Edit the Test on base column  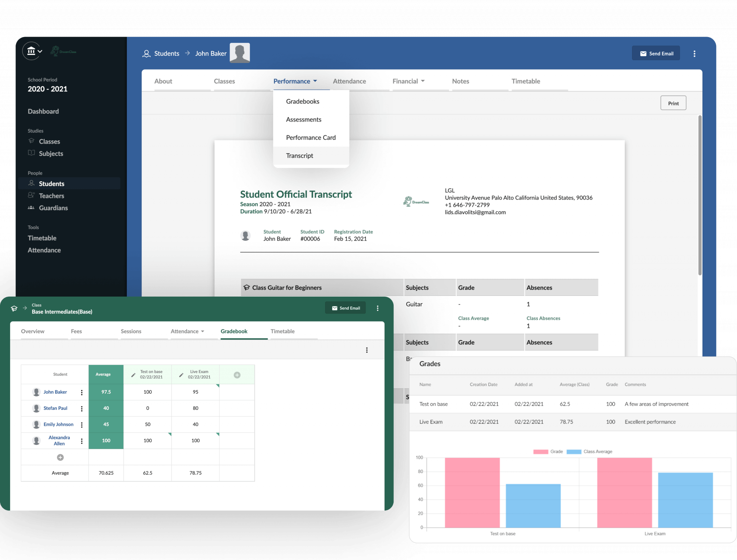pyautogui.click(x=134, y=375)
